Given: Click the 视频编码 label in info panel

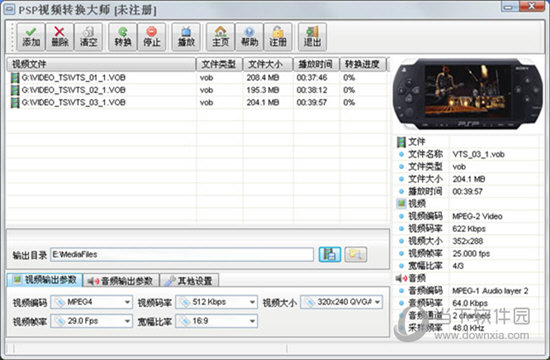Looking at the screenshot, I should pos(425,216).
